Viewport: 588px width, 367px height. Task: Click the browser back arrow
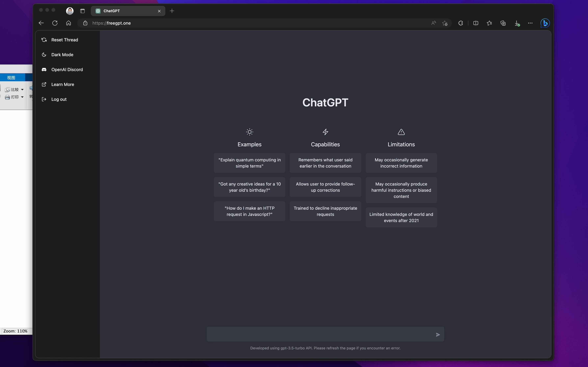pyautogui.click(x=41, y=23)
